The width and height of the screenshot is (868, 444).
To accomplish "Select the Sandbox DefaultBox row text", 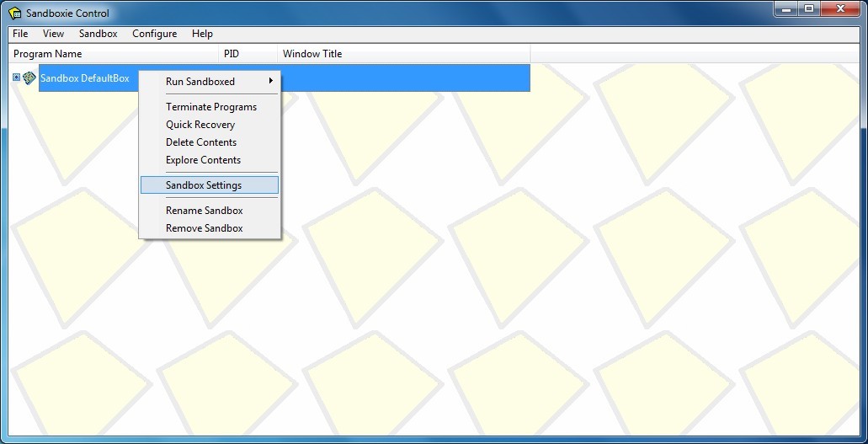I will click(x=85, y=78).
